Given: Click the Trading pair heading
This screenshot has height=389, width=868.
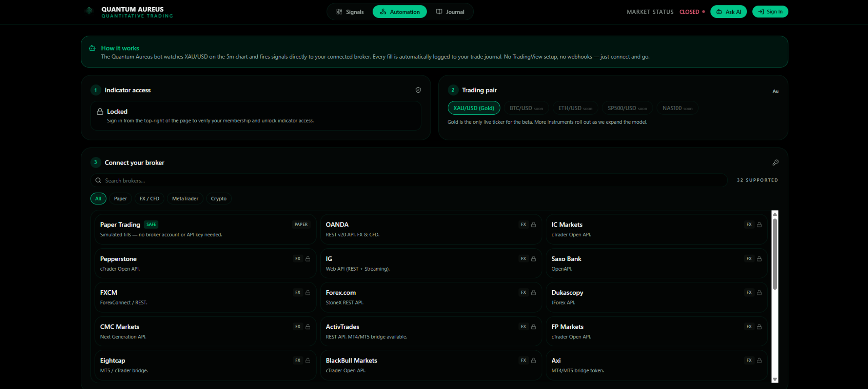Looking at the screenshot, I should [479, 90].
